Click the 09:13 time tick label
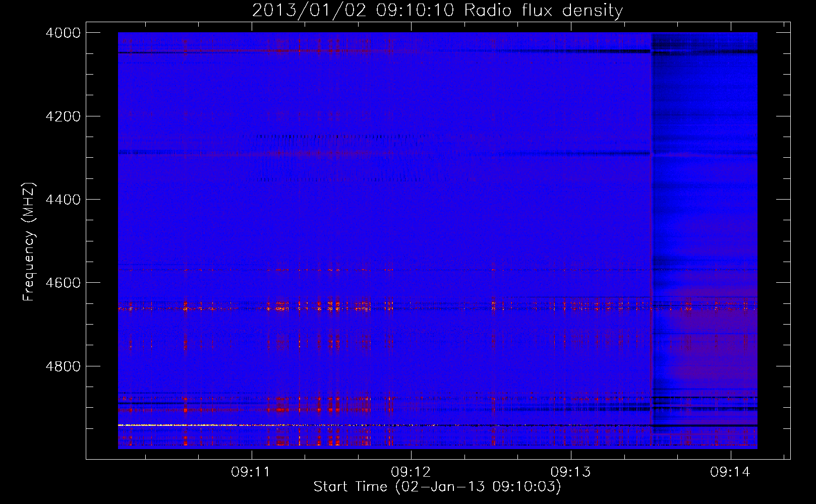Viewport: 816px width, 504px height. (570, 472)
